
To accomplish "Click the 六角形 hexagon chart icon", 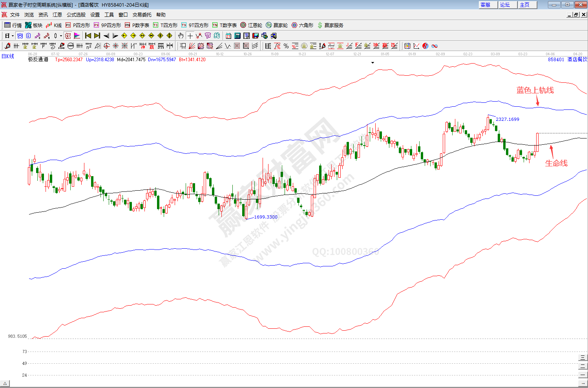I will [x=302, y=25].
